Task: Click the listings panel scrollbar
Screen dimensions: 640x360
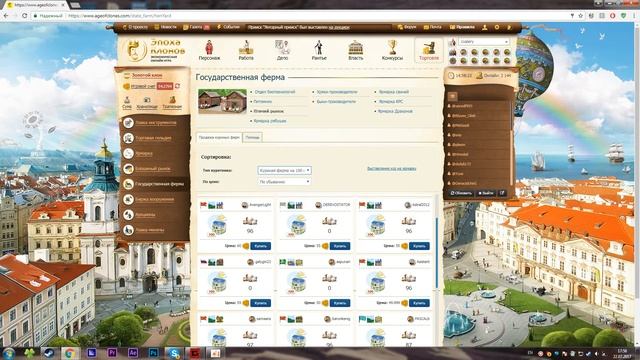Action: (437, 253)
